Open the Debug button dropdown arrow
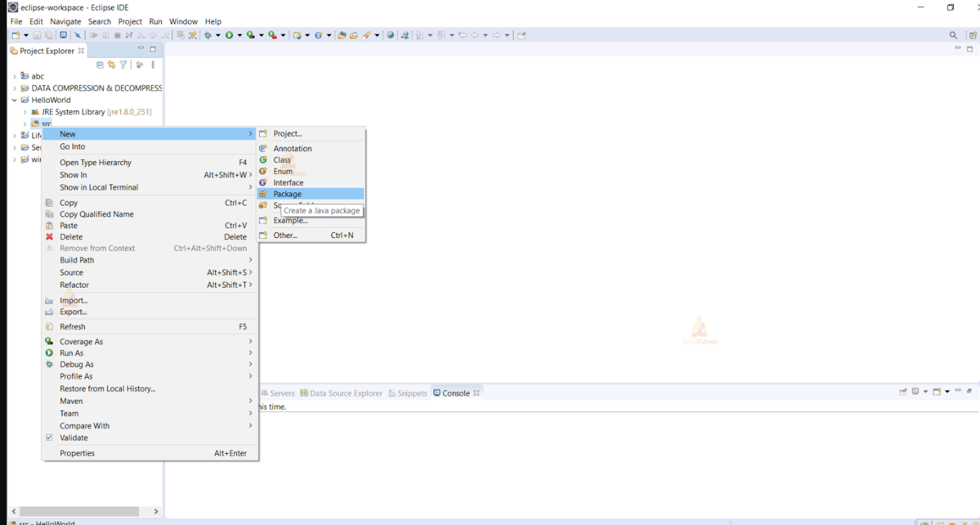The width and height of the screenshot is (980, 525). click(x=218, y=35)
